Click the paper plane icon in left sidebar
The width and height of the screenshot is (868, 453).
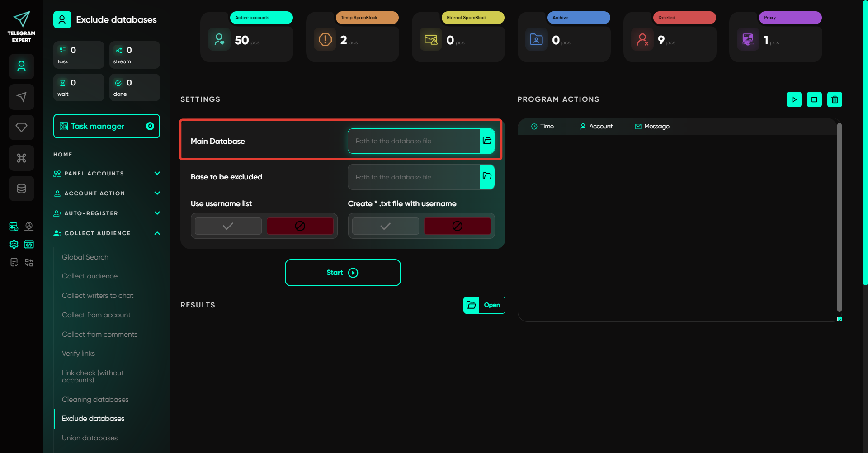(x=21, y=97)
